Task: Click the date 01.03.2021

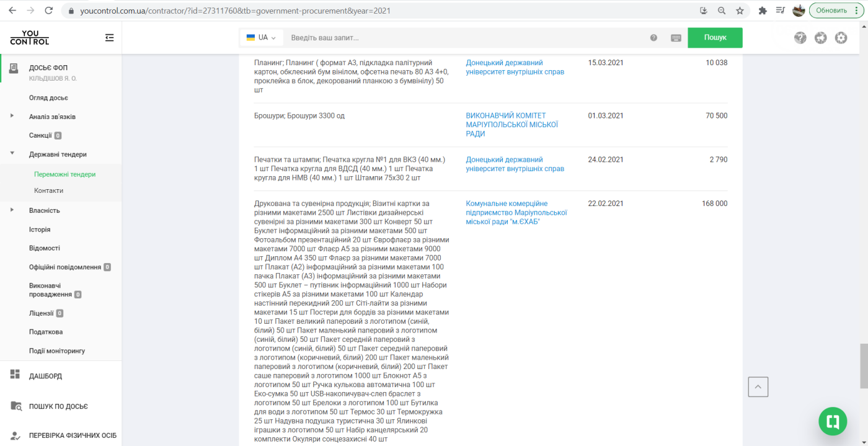Action: 606,115
